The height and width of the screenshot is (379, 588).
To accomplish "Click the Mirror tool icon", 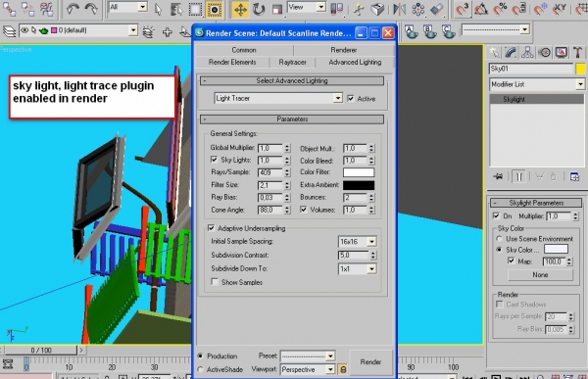I will click(x=400, y=9).
